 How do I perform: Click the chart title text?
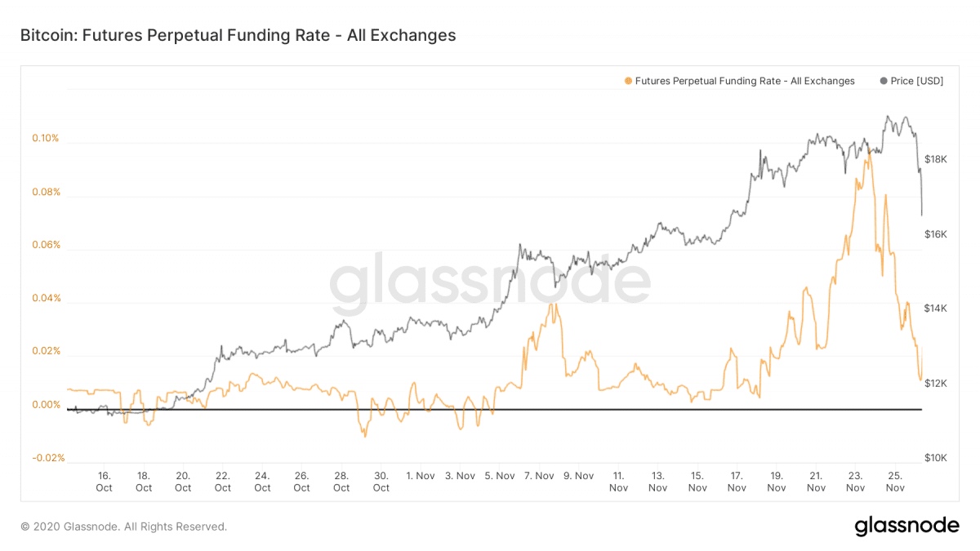pos(238,35)
